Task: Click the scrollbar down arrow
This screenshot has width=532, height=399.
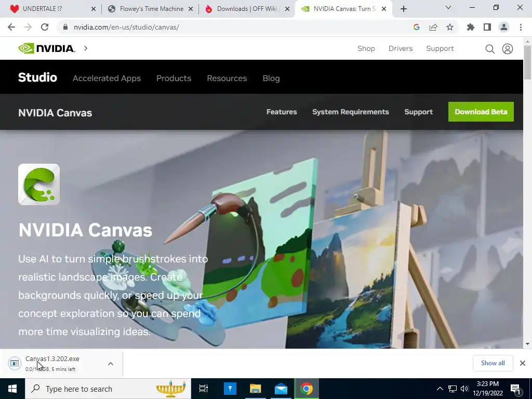Action: point(527,344)
